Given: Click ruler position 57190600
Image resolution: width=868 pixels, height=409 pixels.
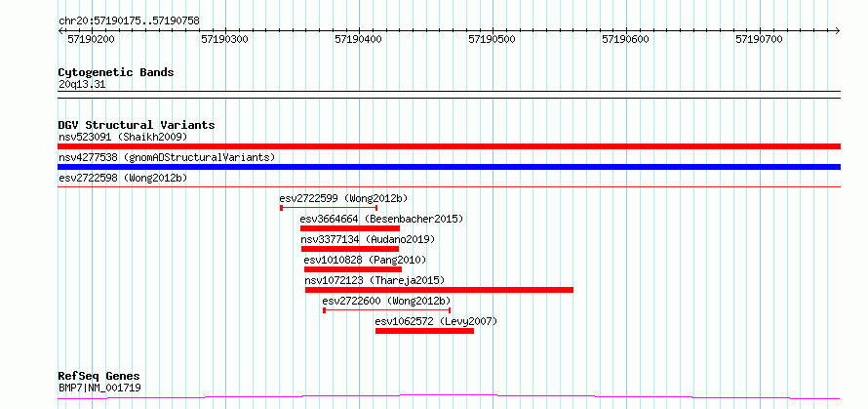Looking at the screenshot, I should [625, 39].
